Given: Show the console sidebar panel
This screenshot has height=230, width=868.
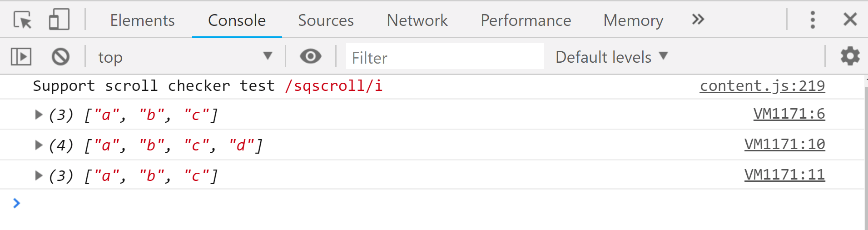Looking at the screenshot, I should [21, 57].
